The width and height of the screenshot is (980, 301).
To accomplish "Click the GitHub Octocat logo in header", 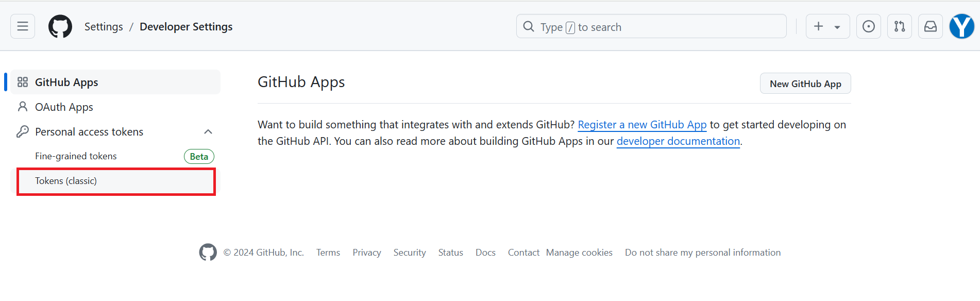I will pos(60,26).
